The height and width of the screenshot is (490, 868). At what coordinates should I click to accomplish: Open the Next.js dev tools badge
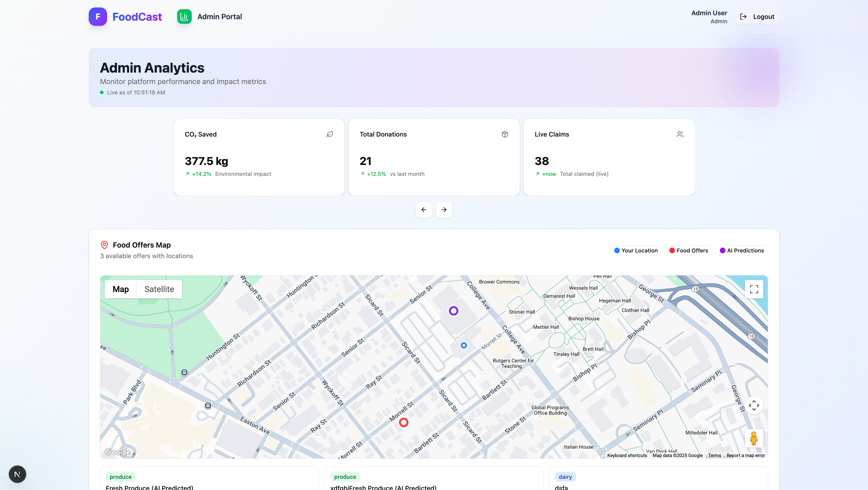tap(17, 474)
